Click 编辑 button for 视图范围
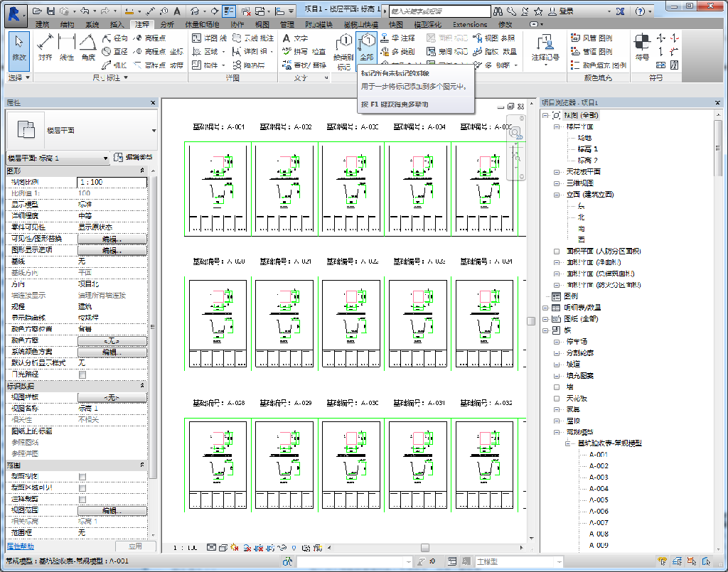The height and width of the screenshot is (572, 728). (112, 510)
